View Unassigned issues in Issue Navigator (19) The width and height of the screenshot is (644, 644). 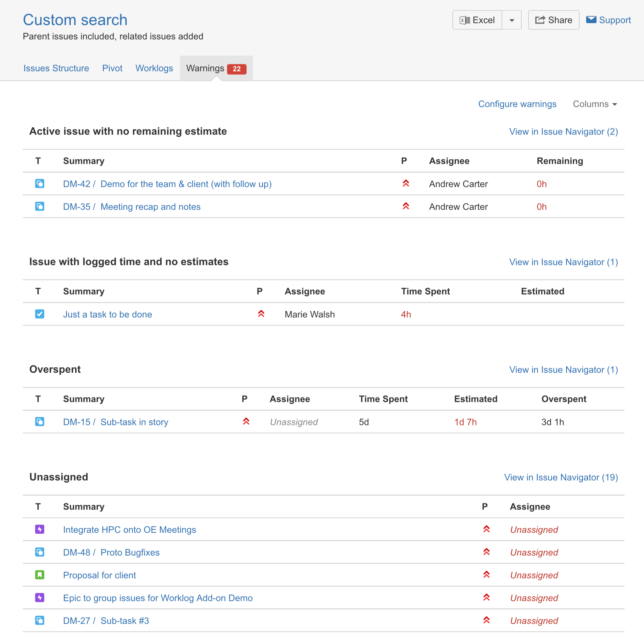pos(561,477)
